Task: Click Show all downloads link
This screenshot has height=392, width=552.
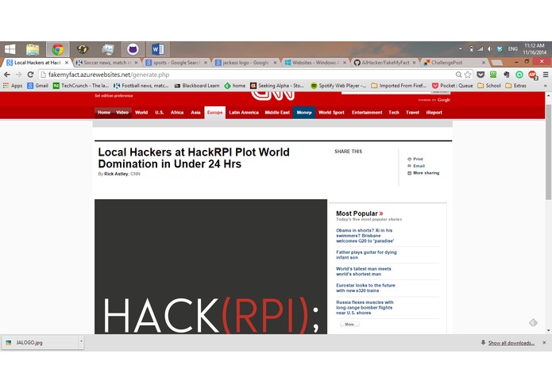Action: pos(511,343)
